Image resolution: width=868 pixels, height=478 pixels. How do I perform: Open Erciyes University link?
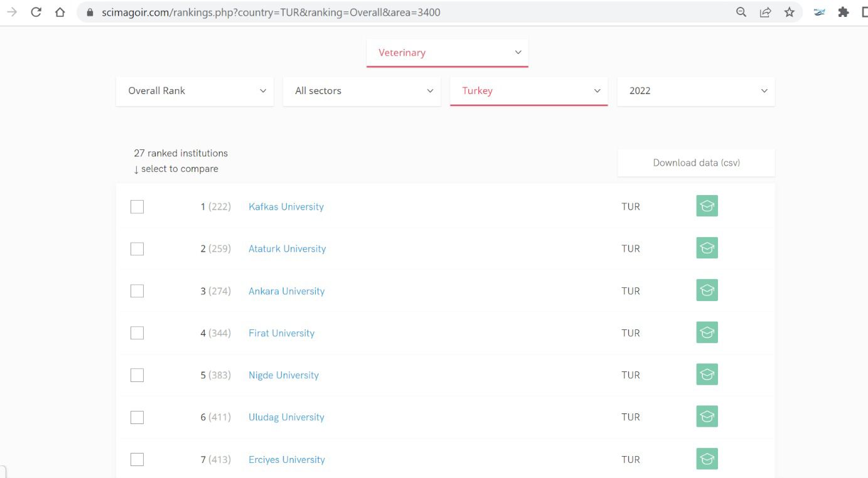tap(287, 460)
